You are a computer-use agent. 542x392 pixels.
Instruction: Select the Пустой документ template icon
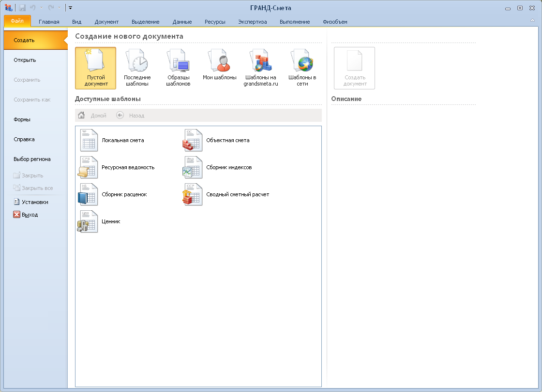(x=95, y=60)
